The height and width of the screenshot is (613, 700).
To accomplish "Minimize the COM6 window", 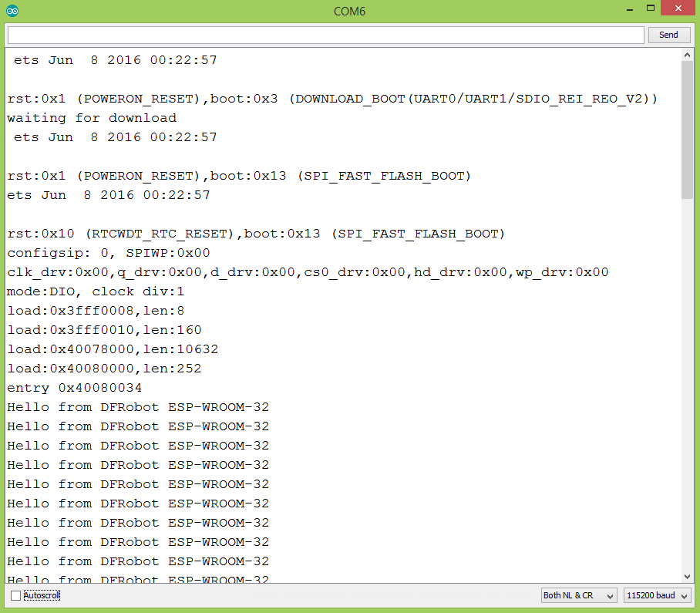I will [x=629, y=8].
